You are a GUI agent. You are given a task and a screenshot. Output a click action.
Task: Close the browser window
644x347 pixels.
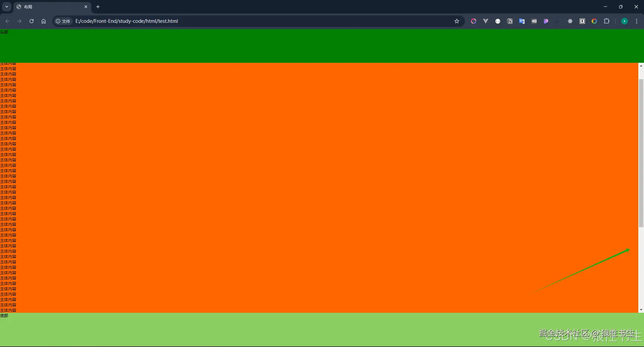636,7
